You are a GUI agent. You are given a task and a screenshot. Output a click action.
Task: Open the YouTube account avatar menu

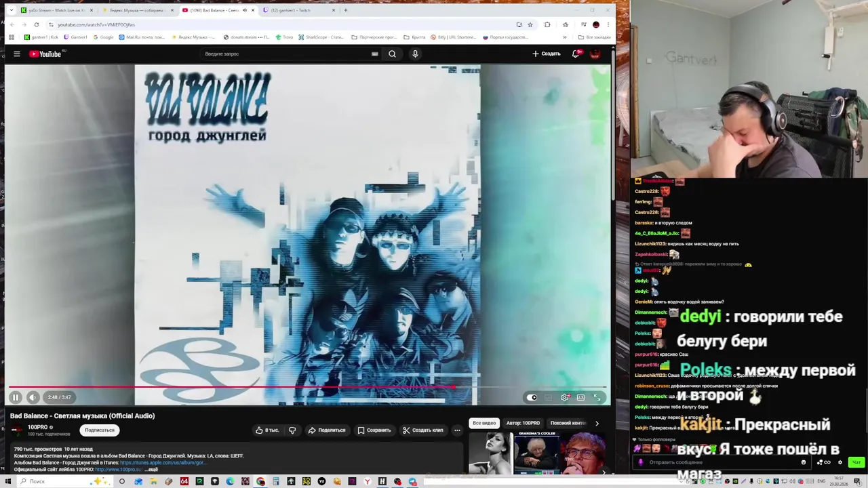pyautogui.click(x=595, y=54)
